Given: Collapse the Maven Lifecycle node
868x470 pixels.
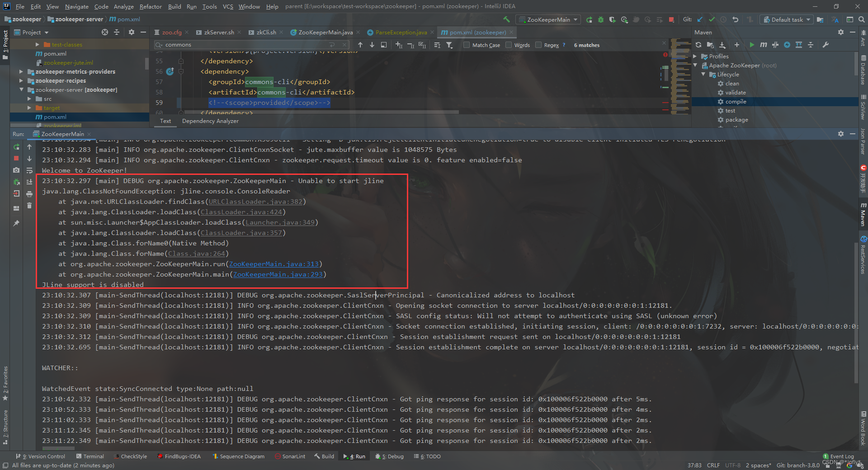Looking at the screenshot, I should [x=703, y=74].
